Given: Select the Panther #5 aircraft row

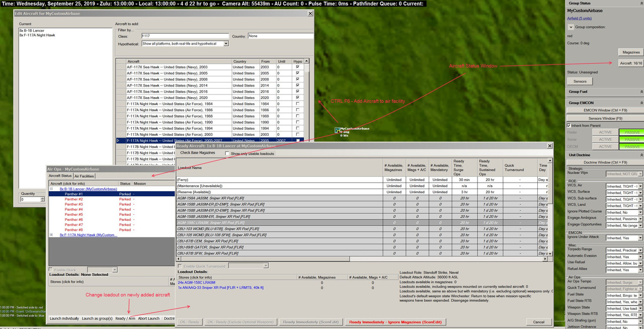Looking at the screenshot, I should pyautogui.click(x=111, y=214).
